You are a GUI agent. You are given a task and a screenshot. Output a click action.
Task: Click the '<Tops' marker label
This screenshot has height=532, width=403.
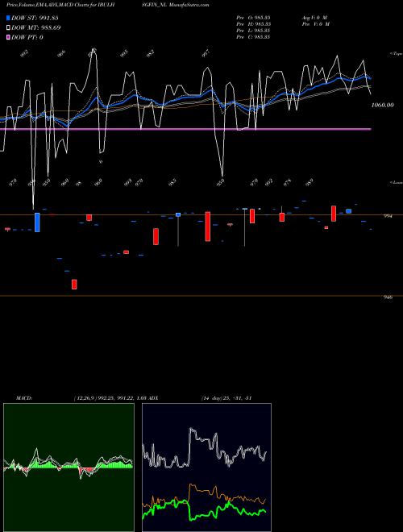tap(396, 54)
